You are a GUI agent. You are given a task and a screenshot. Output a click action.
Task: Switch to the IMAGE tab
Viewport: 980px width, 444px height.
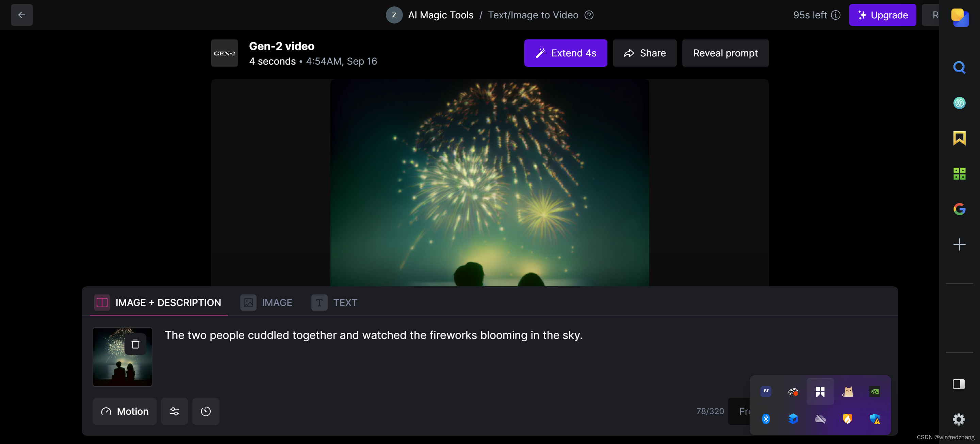(x=266, y=303)
